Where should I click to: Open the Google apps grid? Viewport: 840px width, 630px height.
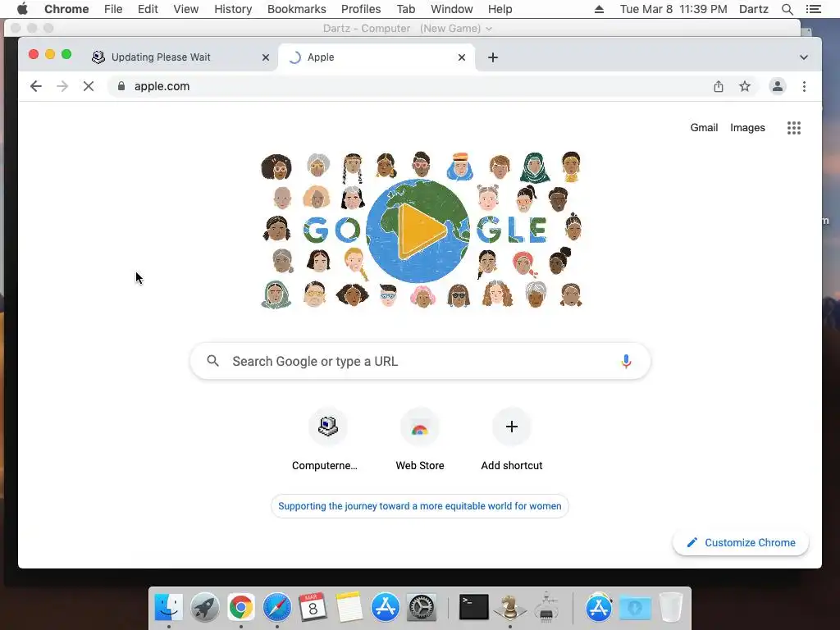point(794,127)
